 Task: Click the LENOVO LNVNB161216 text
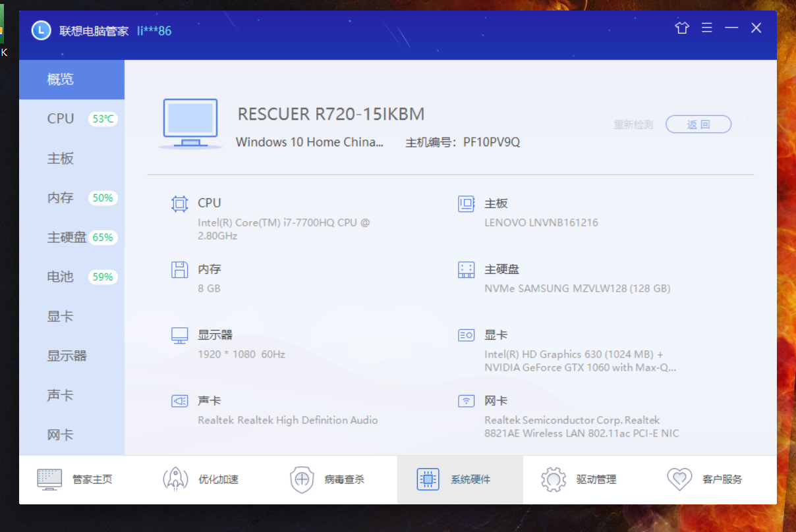[x=541, y=223]
